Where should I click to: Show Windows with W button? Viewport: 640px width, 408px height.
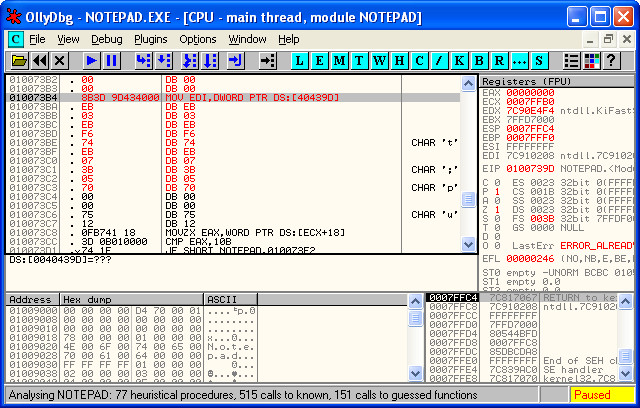379,61
